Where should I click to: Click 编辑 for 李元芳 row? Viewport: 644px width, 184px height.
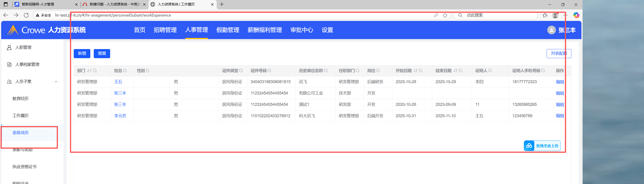click(560, 116)
